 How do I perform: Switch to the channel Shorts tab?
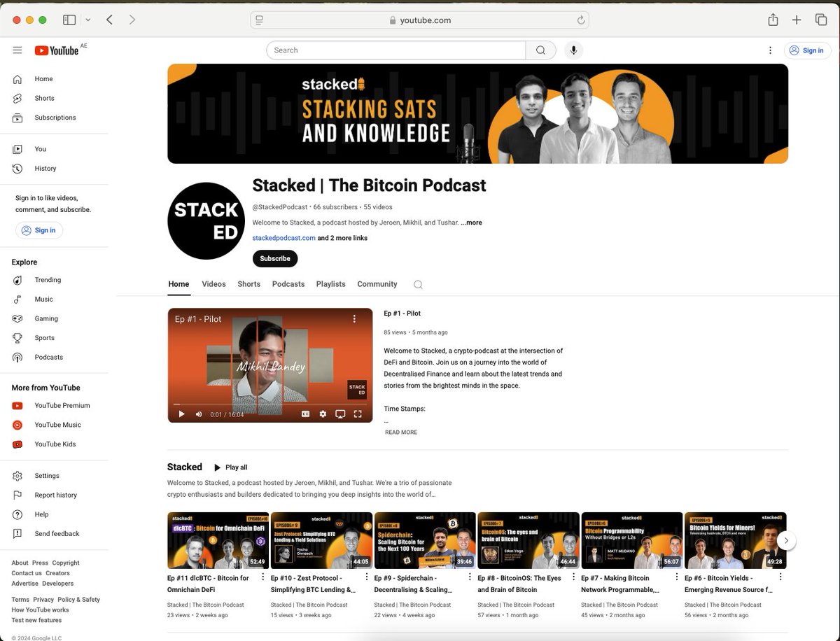(x=248, y=284)
